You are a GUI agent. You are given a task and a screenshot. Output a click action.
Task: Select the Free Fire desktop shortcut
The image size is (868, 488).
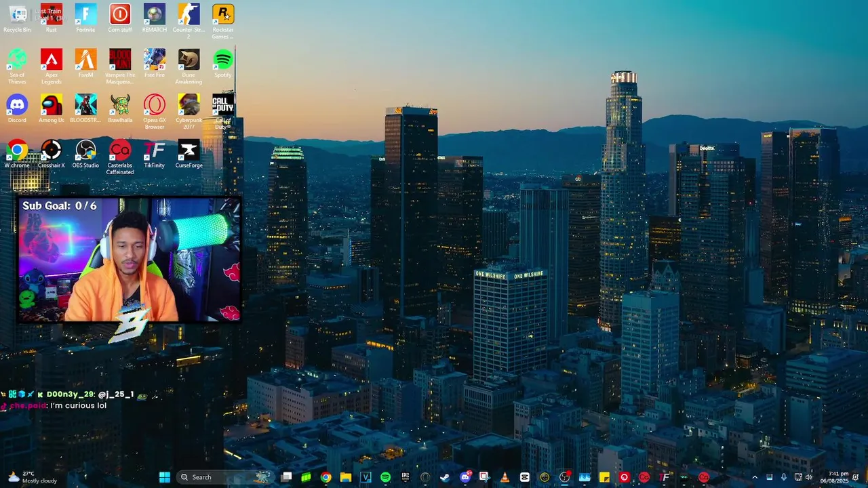click(154, 64)
